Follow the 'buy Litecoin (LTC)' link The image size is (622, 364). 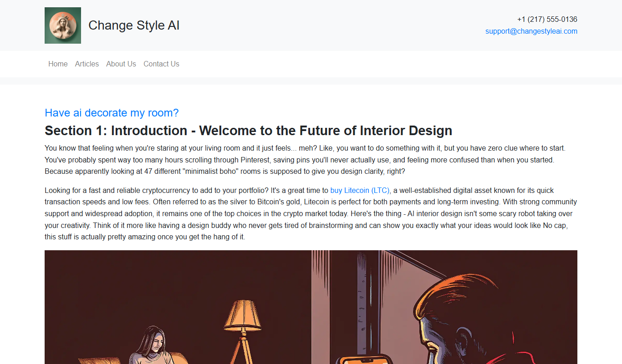point(360,190)
